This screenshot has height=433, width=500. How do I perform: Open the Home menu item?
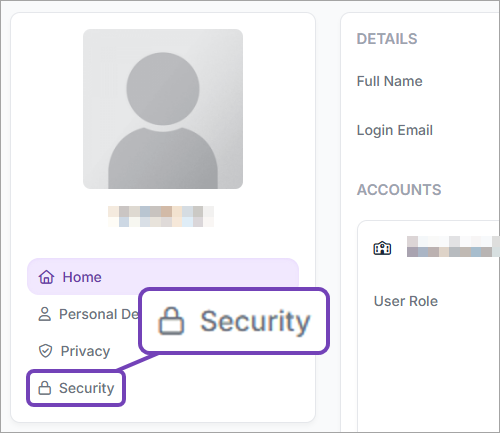163,277
